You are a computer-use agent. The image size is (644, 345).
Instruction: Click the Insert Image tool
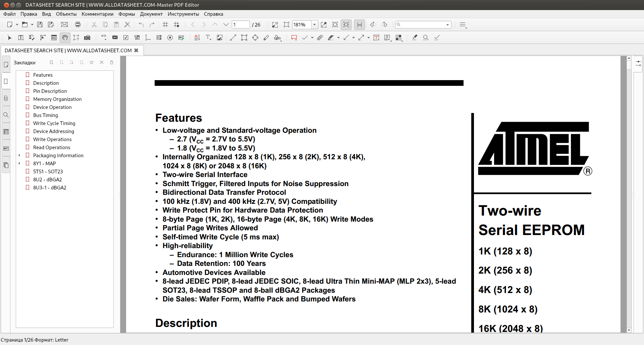pos(220,38)
